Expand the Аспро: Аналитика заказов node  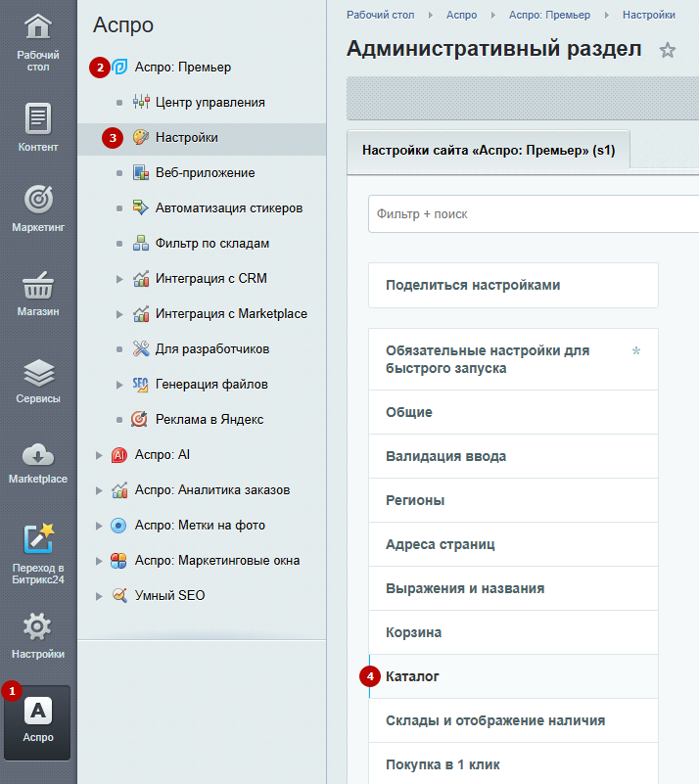pyautogui.click(x=99, y=490)
